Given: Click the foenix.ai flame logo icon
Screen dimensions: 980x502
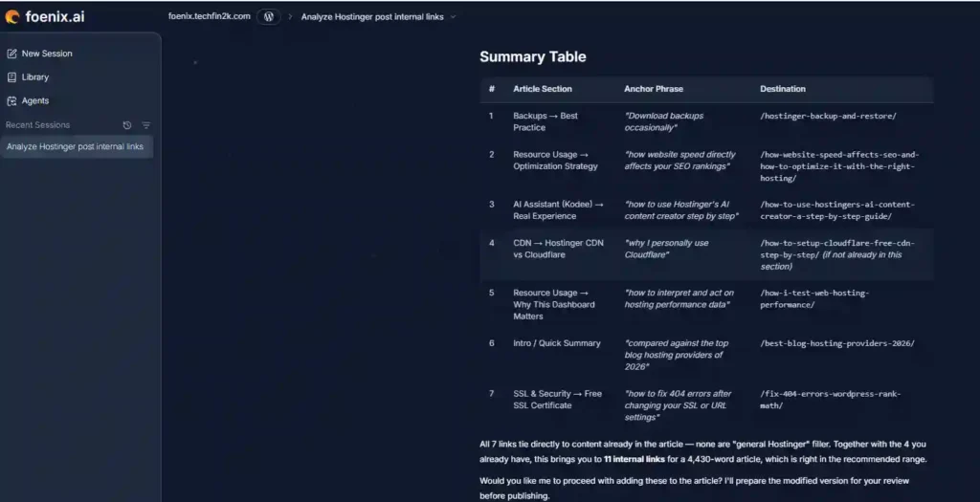Looking at the screenshot, I should tap(12, 17).
